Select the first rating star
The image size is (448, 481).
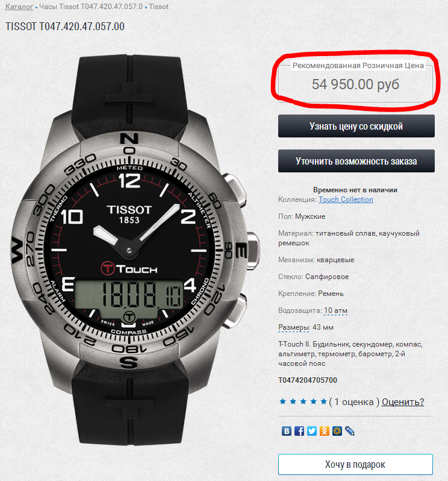click(x=282, y=401)
